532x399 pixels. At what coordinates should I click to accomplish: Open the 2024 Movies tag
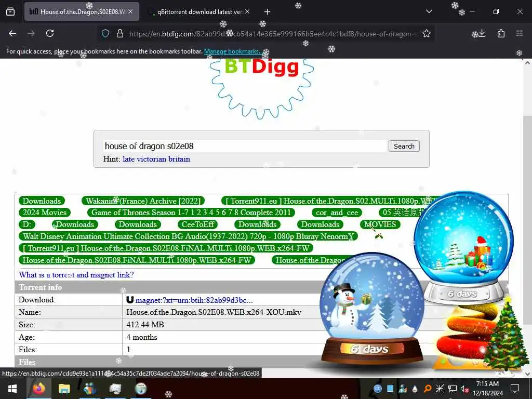[45, 212]
